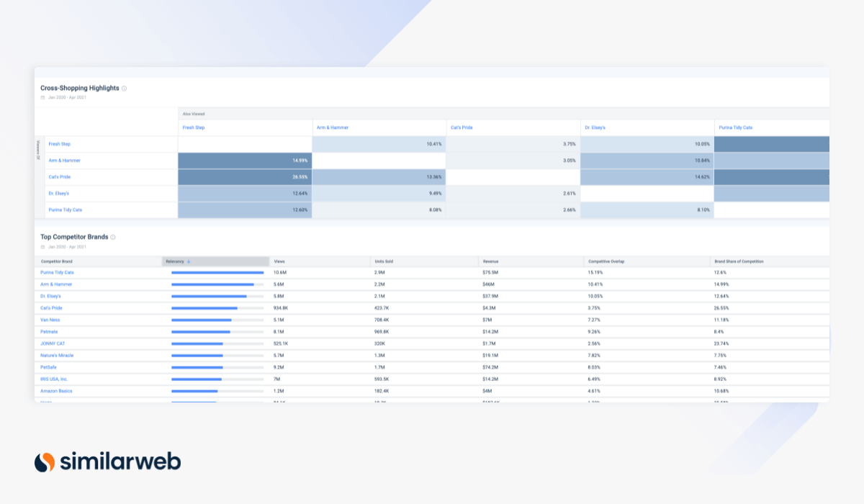
Task: Click the sort arrow in Relevancy column header
Action: (x=189, y=261)
